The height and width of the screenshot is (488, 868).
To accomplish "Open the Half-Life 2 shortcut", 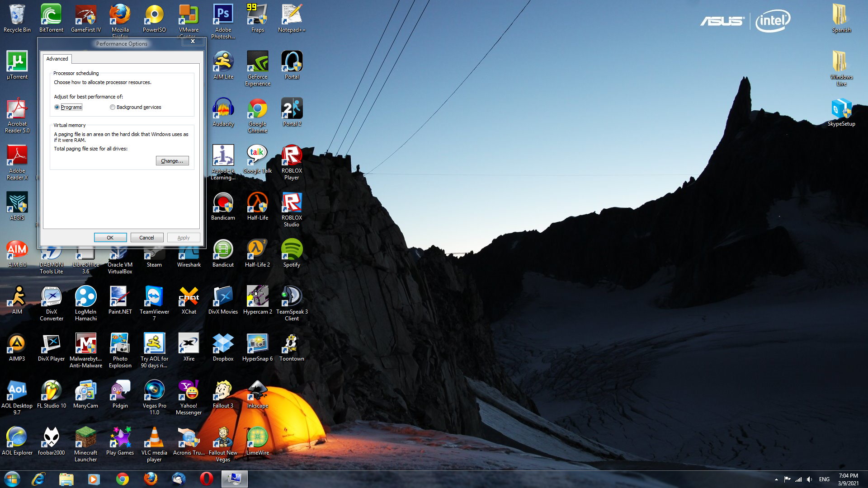I will pos(257,249).
